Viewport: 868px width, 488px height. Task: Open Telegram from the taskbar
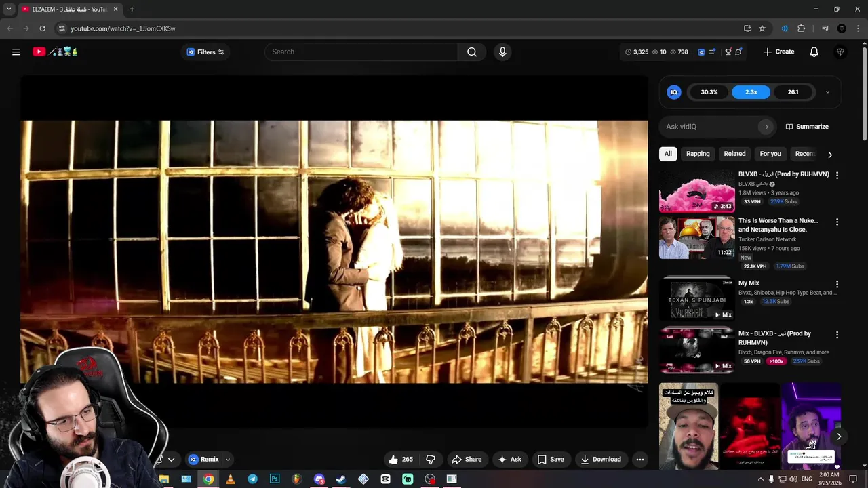point(252,479)
